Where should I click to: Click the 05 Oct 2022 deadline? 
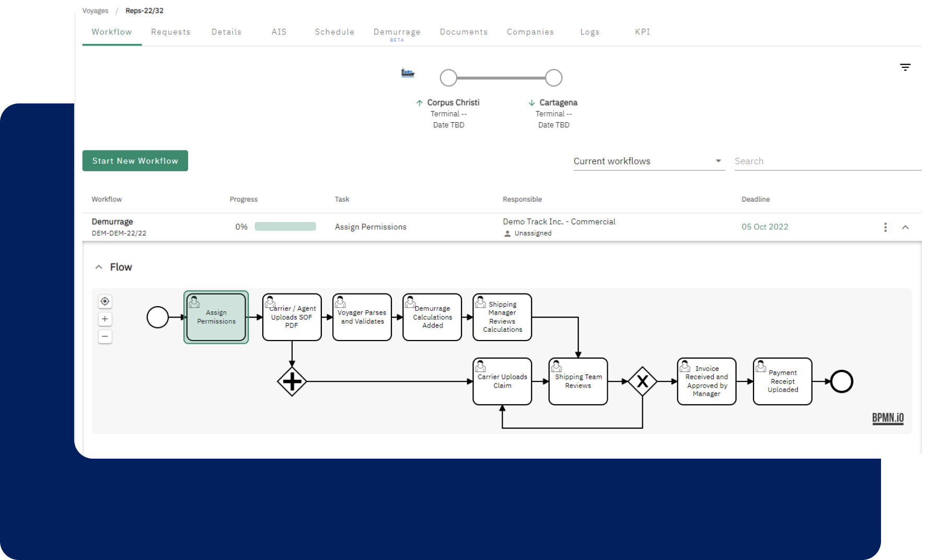[x=764, y=227]
